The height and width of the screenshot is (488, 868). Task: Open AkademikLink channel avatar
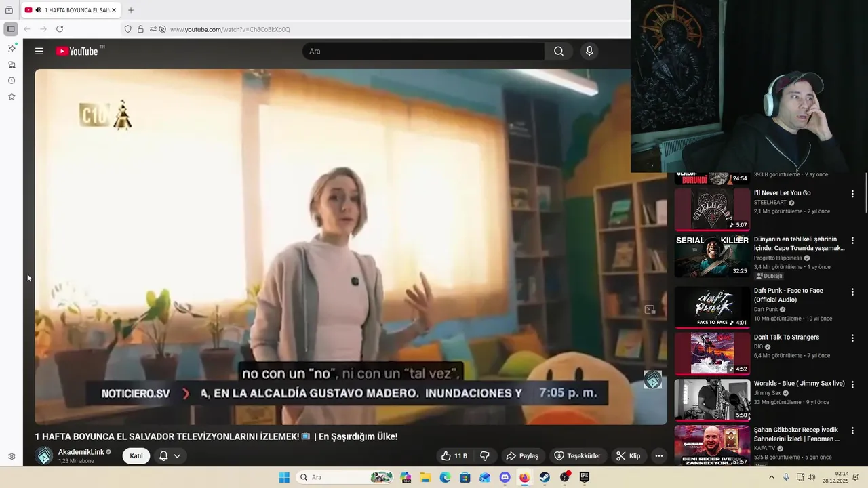pyautogui.click(x=44, y=456)
